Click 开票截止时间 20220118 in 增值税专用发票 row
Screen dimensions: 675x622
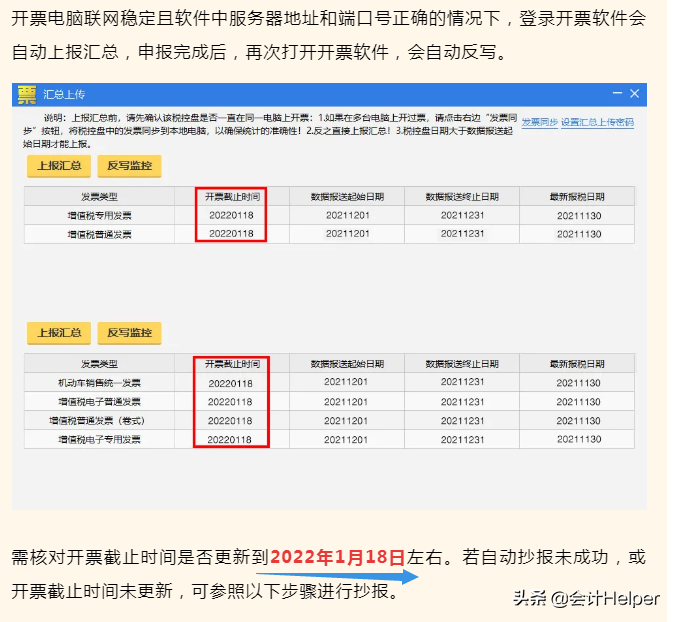pyautogui.click(x=231, y=215)
